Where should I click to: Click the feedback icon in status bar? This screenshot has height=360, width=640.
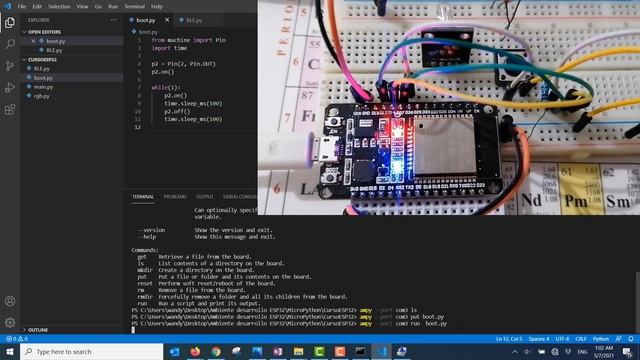point(619,339)
